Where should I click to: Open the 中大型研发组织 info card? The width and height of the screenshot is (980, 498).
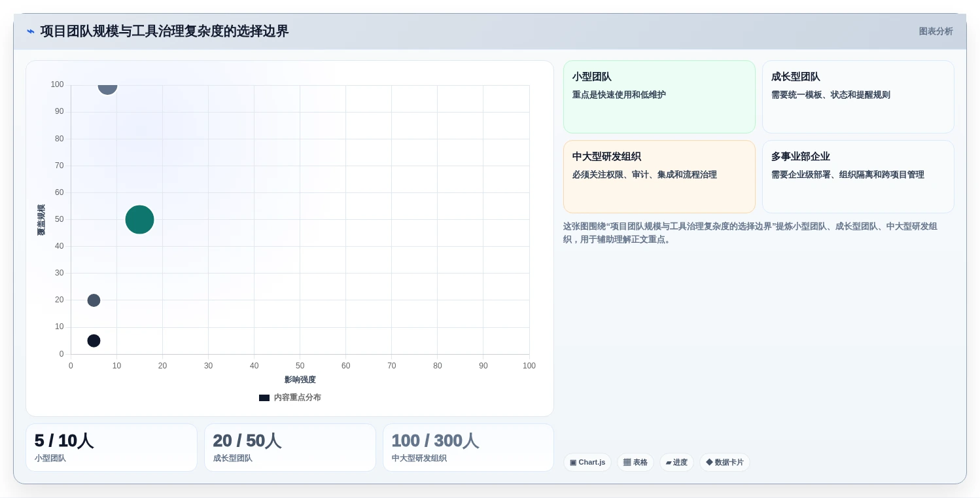click(x=659, y=177)
